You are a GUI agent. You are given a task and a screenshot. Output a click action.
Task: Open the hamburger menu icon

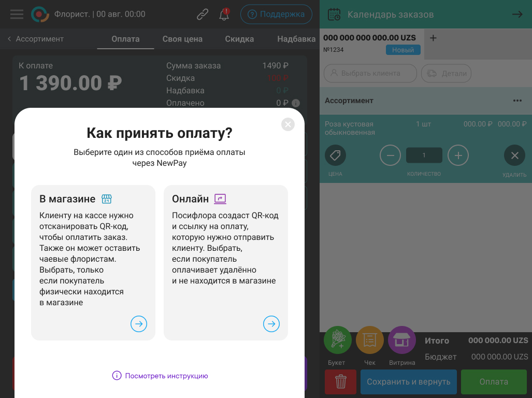pos(17,14)
